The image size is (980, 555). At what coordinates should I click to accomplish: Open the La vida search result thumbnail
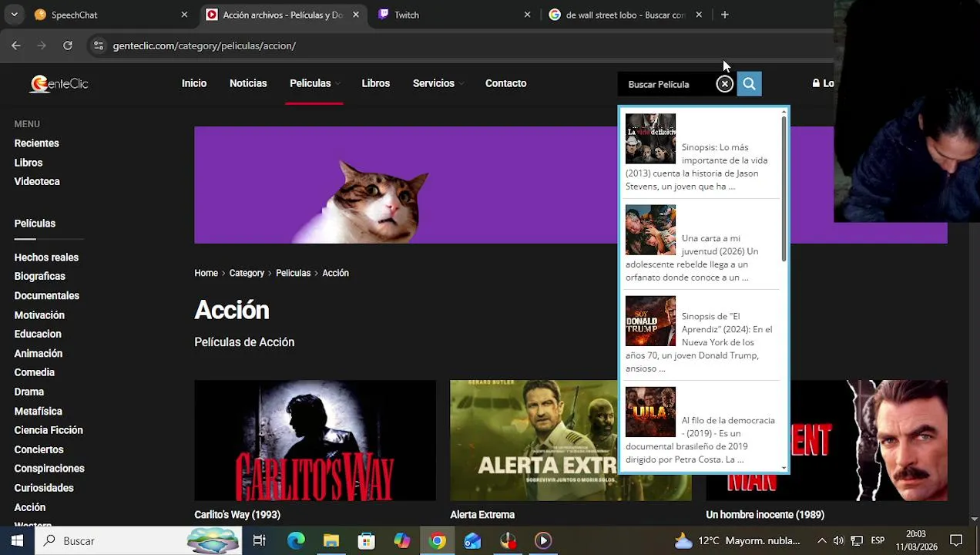pos(650,139)
